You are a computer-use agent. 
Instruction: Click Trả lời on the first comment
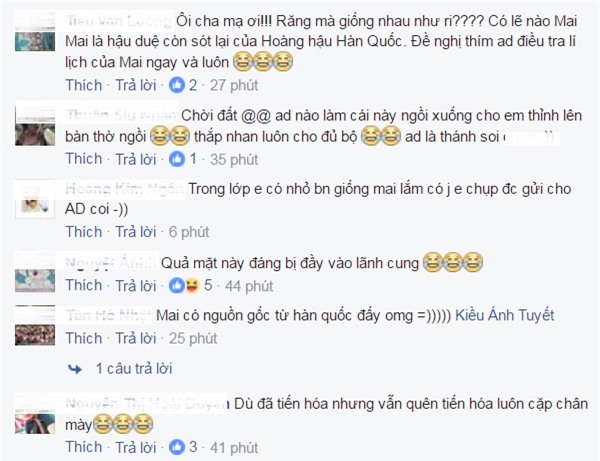(136, 85)
